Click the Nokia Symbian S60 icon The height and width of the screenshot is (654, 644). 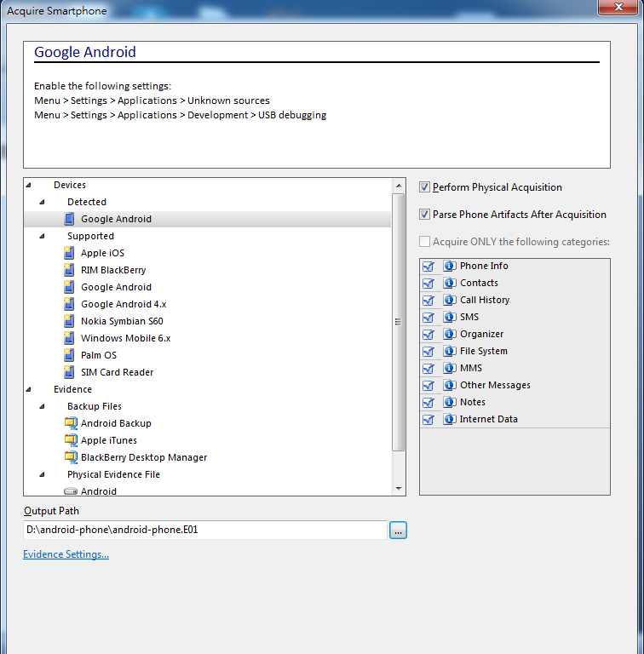pos(69,321)
